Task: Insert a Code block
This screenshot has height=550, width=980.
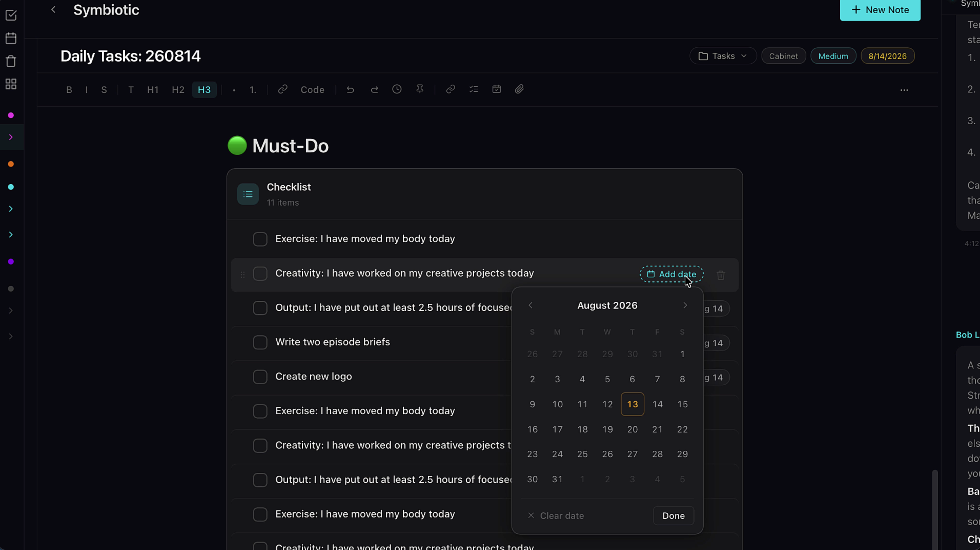Action: click(x=312, y=90)
